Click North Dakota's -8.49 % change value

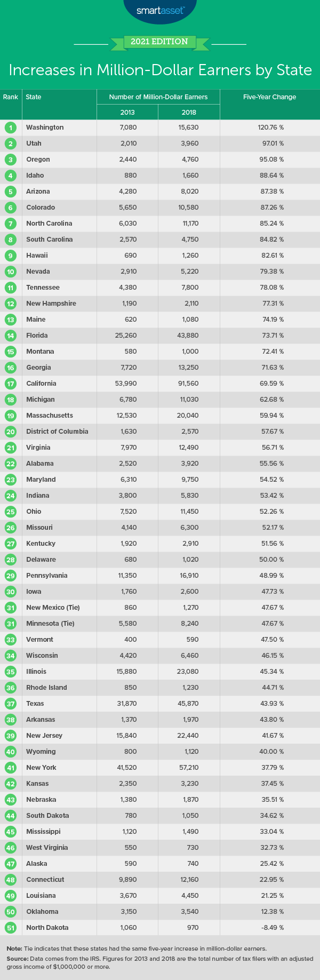point(269,928)
